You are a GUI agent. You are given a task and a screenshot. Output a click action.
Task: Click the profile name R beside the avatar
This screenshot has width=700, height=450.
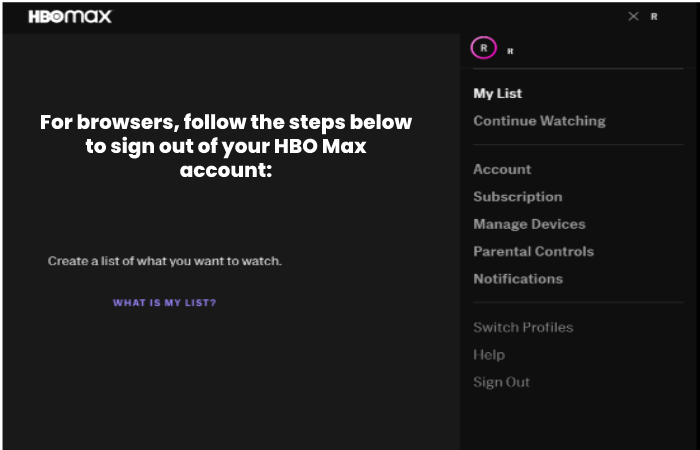[510, 50]
